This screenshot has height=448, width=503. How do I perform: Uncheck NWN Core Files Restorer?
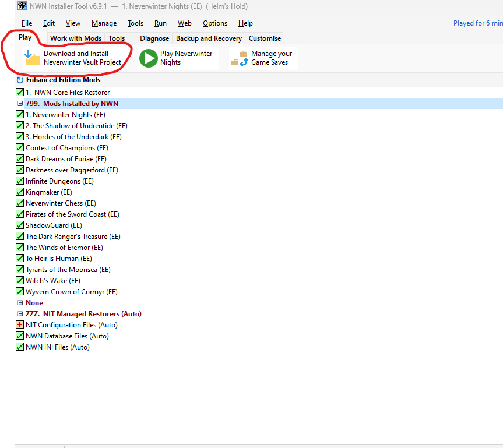click(x=20, y=92)
